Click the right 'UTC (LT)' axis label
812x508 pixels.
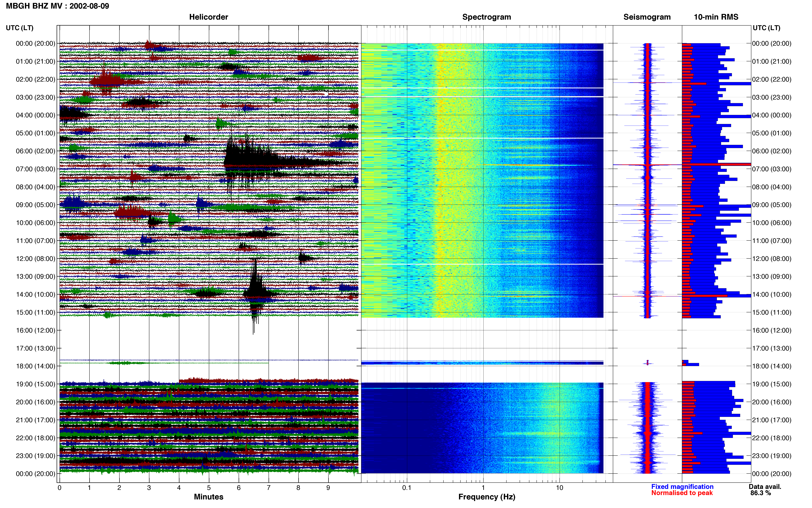(x=766, y=28)
